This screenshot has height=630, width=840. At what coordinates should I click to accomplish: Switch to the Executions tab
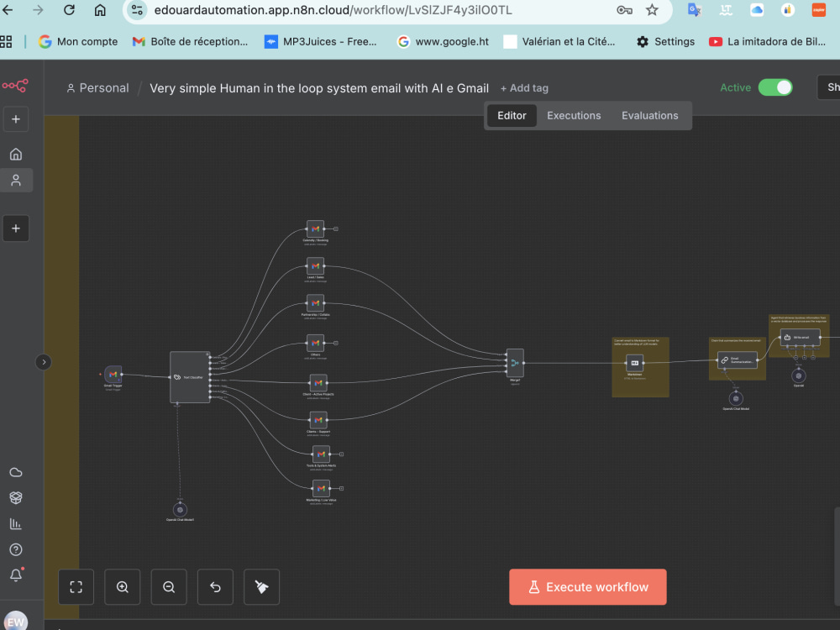[x=574, y=116]
